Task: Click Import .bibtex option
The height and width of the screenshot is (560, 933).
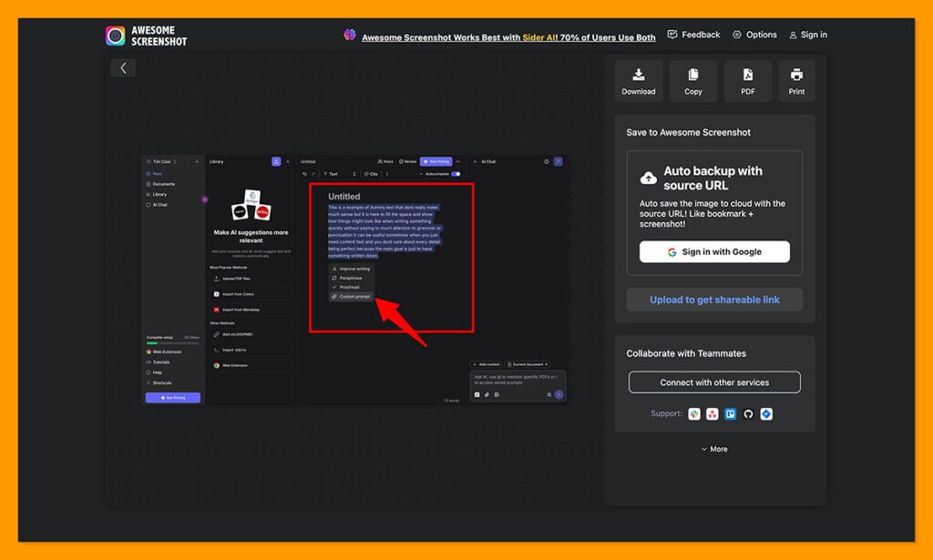Action: [251, 350]
